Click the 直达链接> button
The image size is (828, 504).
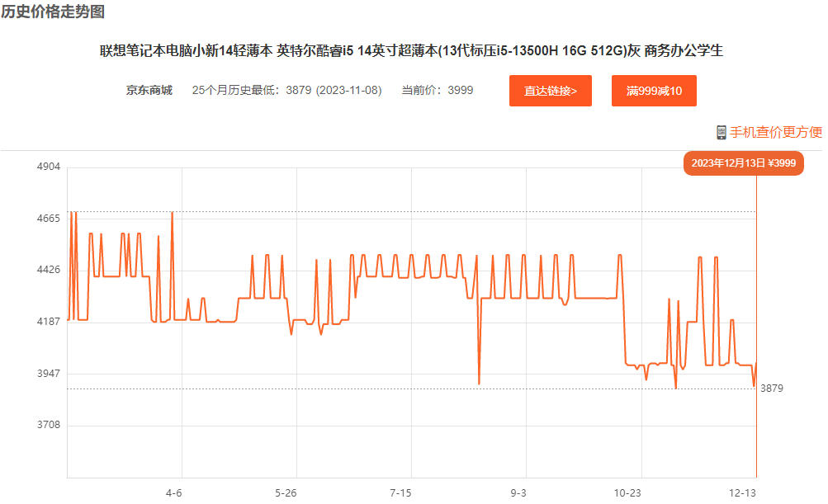[x=551, y=91]
